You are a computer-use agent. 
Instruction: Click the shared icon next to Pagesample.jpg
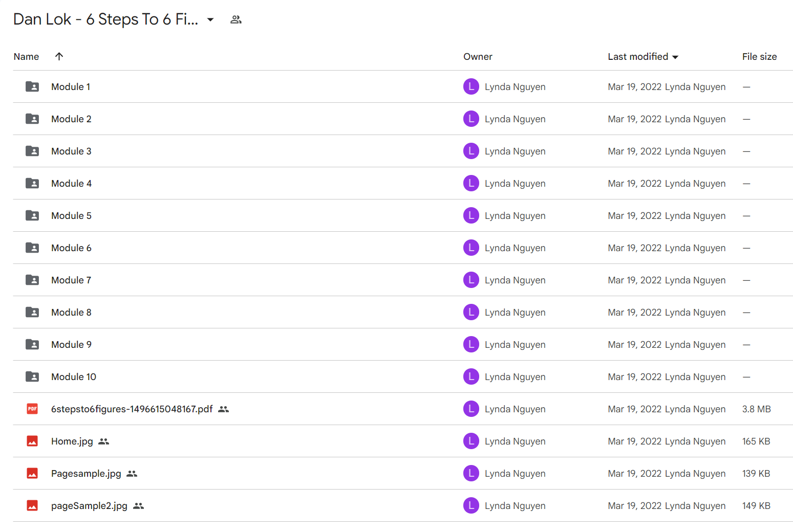click(x=132, y=474)
